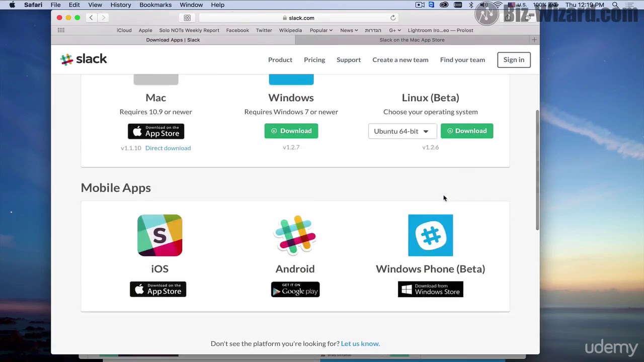Reload the page with refresh icon
This screenshot has height=362, width=644.
[393, 18]
